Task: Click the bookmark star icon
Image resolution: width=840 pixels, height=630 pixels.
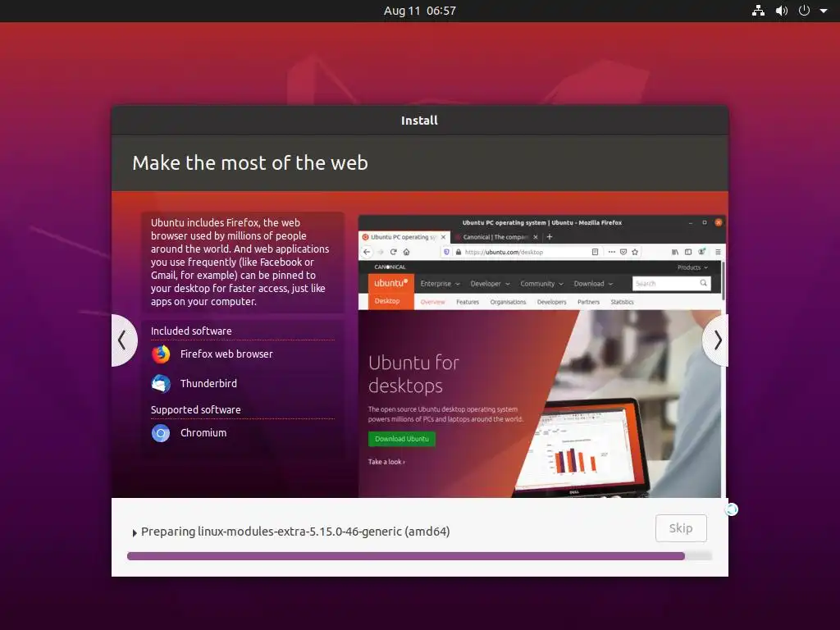Action: click(635, 252)
